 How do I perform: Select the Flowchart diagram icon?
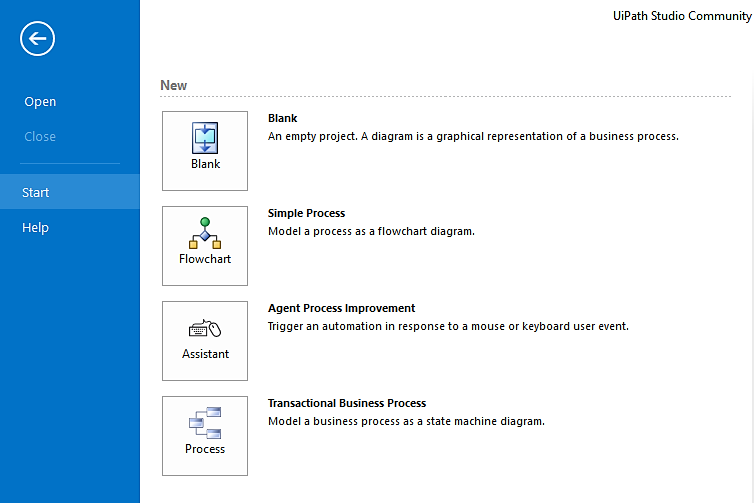205,233
